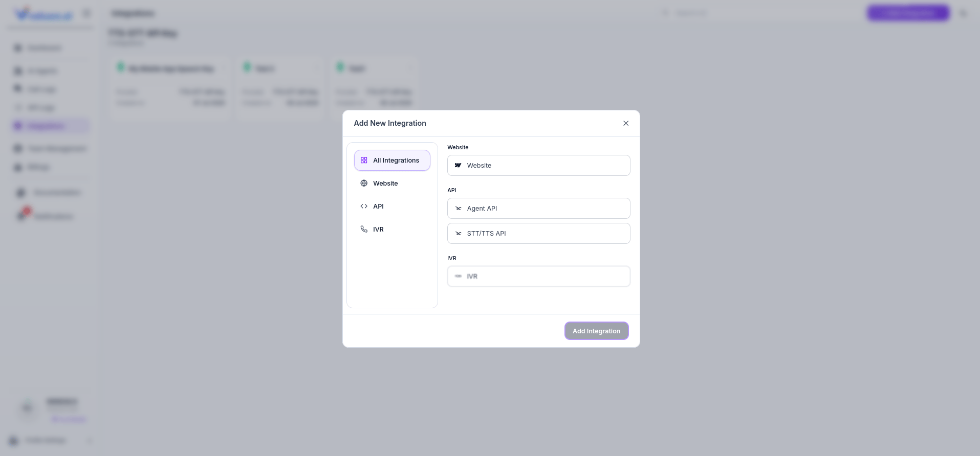
Task: Filter by the Website category with globe icon
Action: tap(392, 184)
